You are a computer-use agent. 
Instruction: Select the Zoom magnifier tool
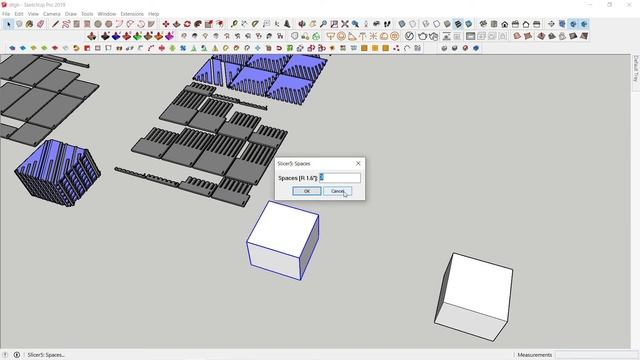[x=323, y=24]
